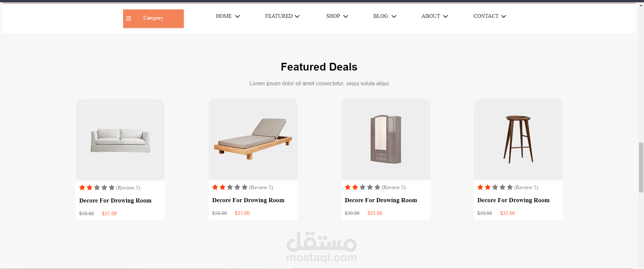Open the ABOUT menu item
644x269 pixels.
(431, 16)
